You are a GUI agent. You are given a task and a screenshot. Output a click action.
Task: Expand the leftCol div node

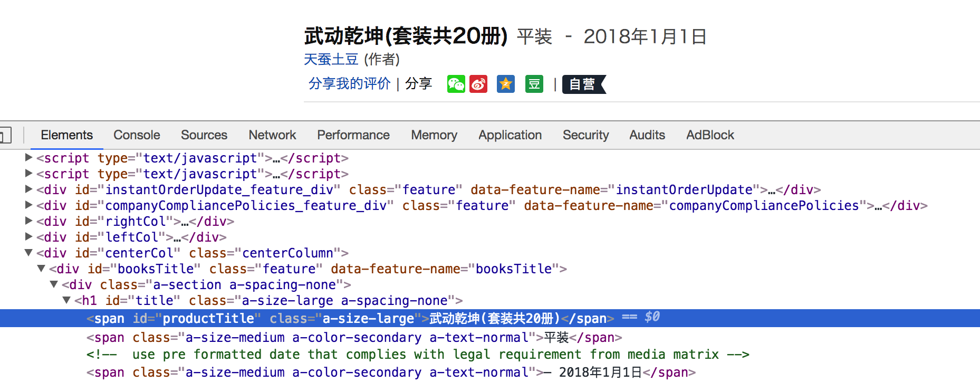[x=29, y=236]
